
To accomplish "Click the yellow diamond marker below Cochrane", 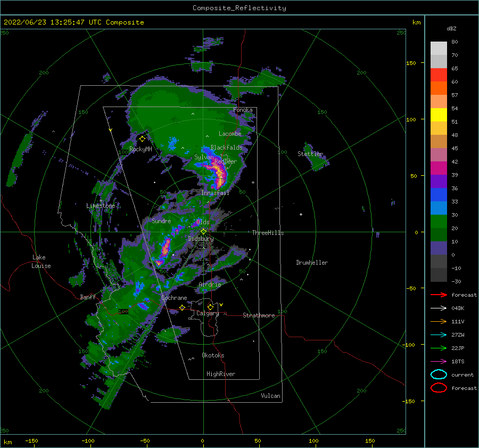I will (x=182, y=308).
